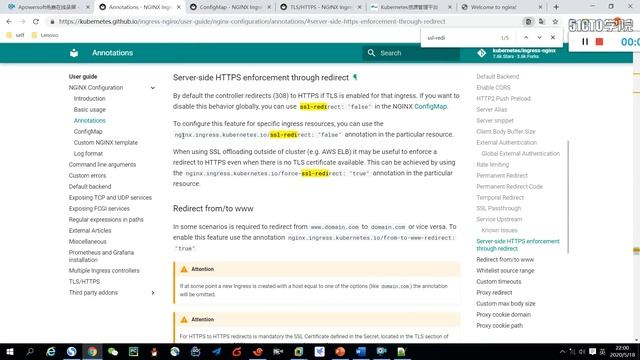Open Default backend in the left sidebar

(x=90, y=187)
